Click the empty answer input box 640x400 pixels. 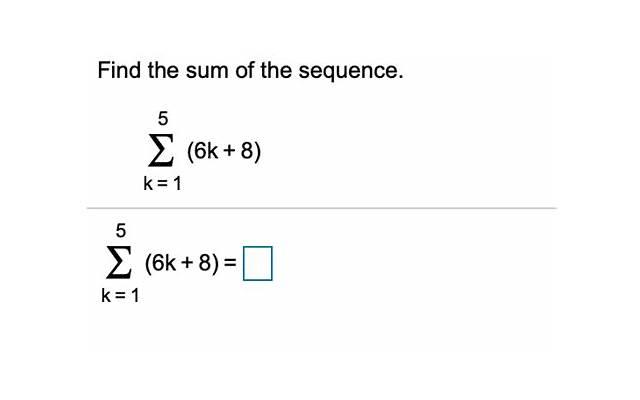pyautogui.click(x=258, y=263)
